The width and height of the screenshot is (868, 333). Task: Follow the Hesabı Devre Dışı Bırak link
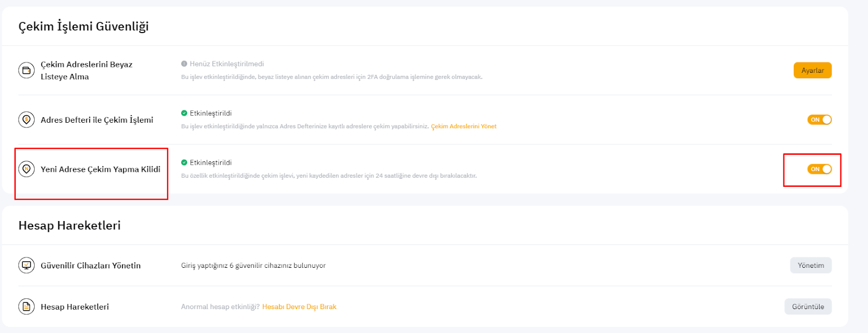[x=299, y=306]
